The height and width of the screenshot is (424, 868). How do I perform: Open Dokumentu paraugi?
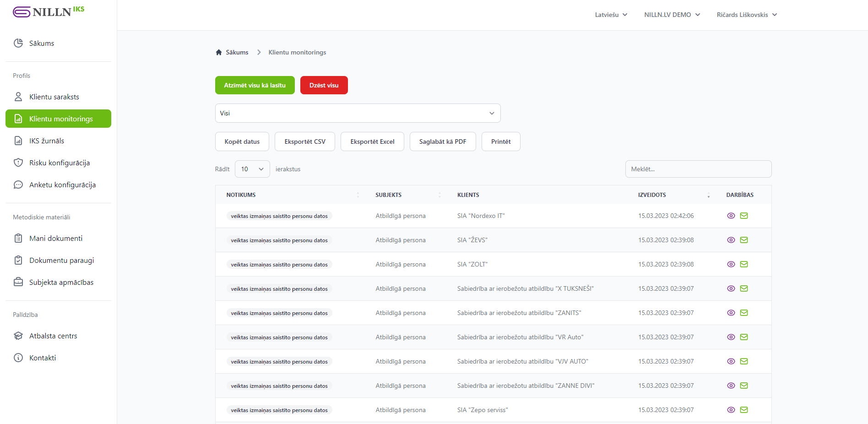pos(58,260)
